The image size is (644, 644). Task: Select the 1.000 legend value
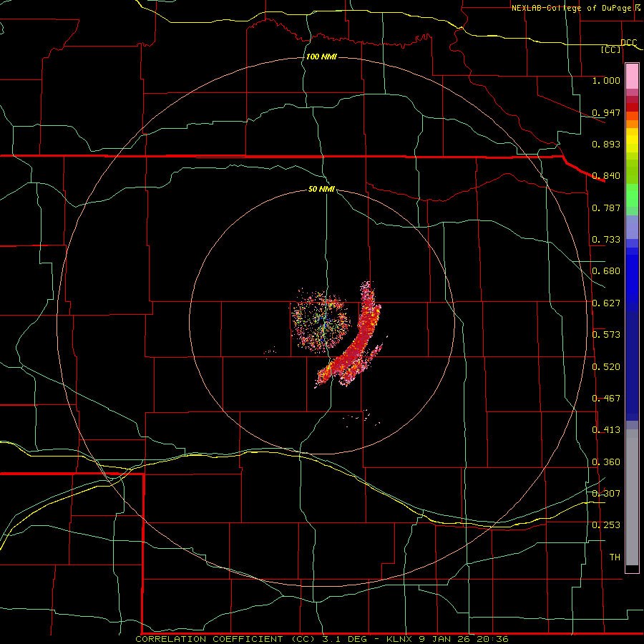(x=606, y=80)
